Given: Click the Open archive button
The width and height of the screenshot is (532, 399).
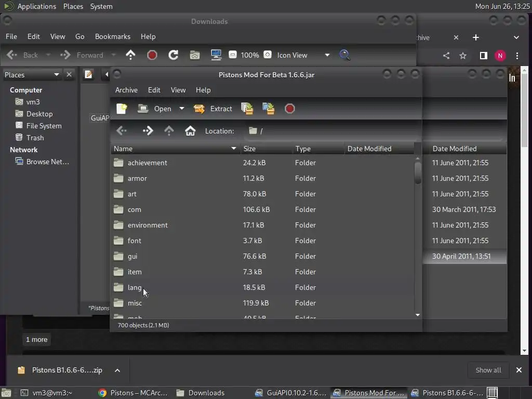Looking at the screenshot, I should click(155, 109).
